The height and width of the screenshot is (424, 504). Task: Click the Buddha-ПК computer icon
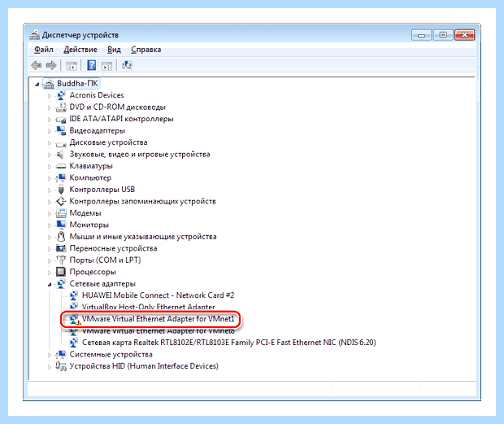pos(49,84)
